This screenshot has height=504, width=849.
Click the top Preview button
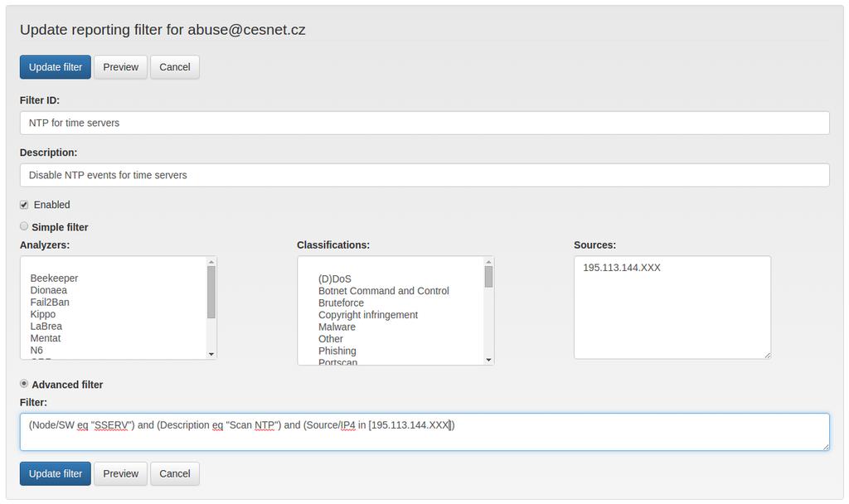121,67
